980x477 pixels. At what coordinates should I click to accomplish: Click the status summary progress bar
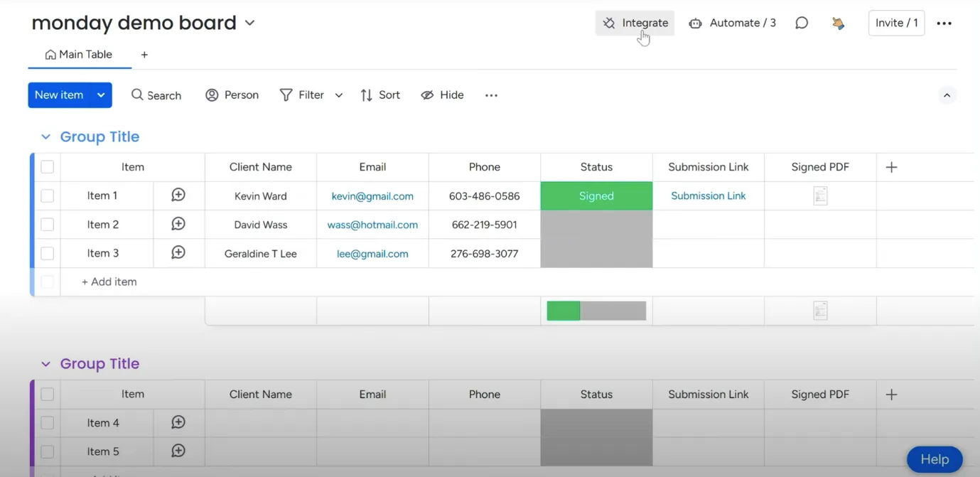(596, 311)
